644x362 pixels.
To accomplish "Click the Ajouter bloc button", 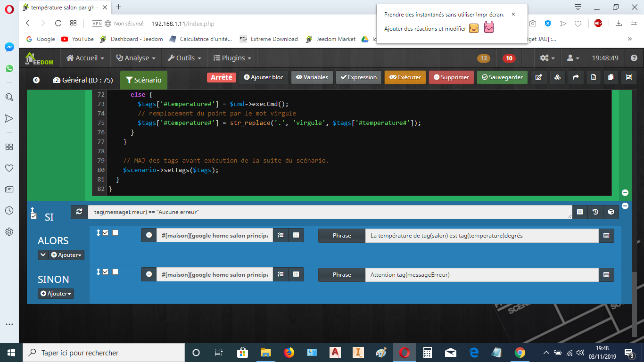I will point(264,77).
